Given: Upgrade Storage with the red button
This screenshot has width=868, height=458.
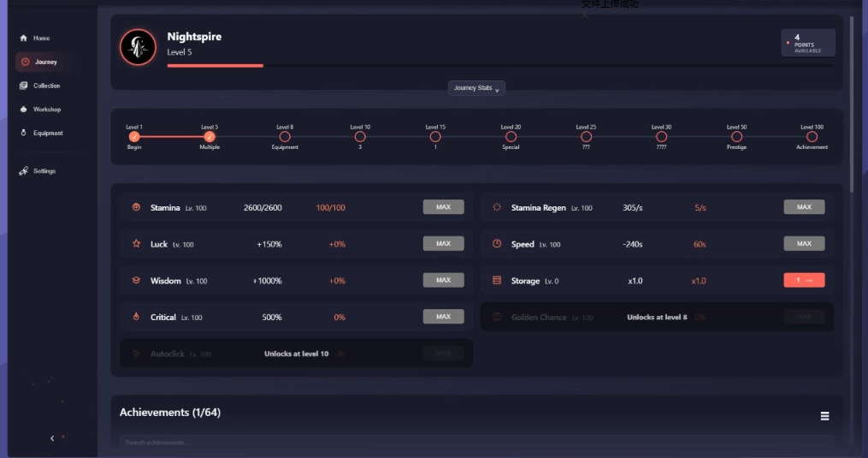Looking at the screenshot, I should coord(804,280).
